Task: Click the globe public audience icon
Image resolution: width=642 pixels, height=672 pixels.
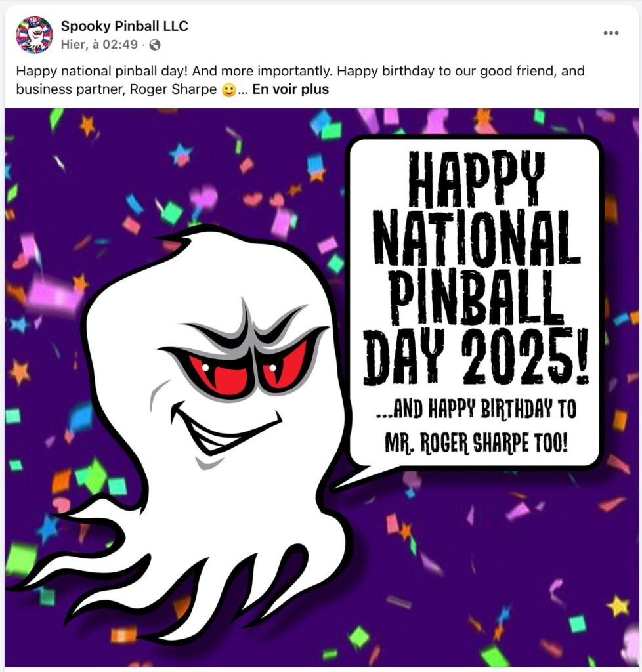Action: (x=155, y=45)
